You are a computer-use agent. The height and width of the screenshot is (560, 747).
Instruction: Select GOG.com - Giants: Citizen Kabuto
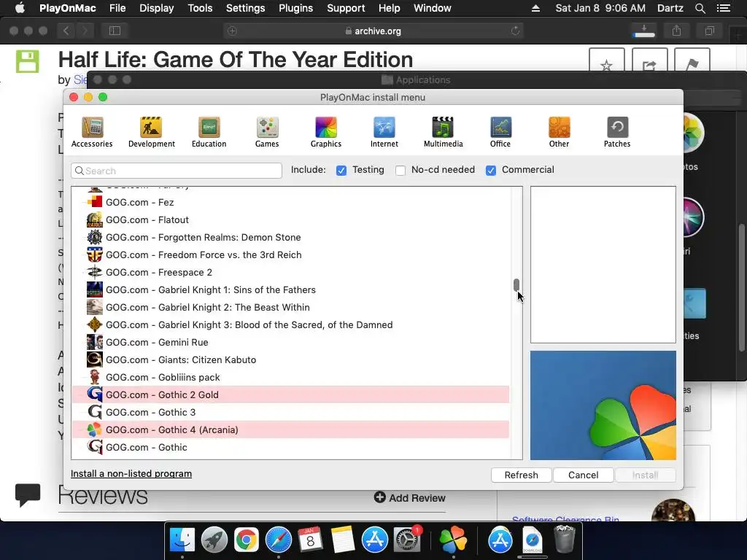tap(290, 359)
